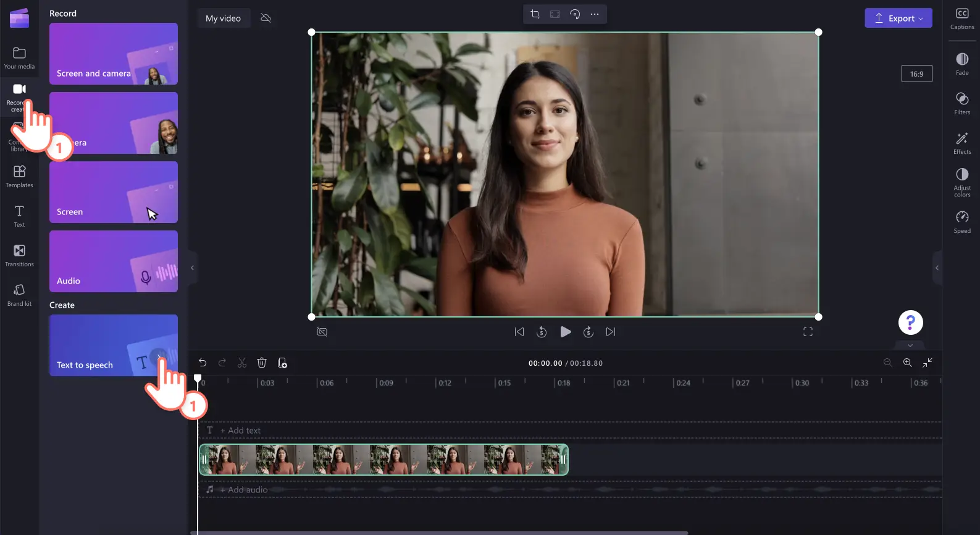Click the left trim handle of clip
The height and width of the screenshot is (535, 980).
point(204,460)
